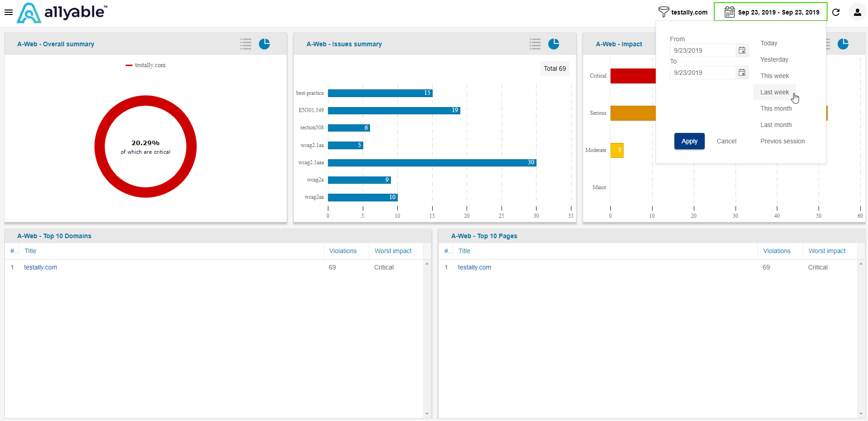Open the date range selector in header
Viewport: 868px width, 421px height.
[x=770, y=12]
